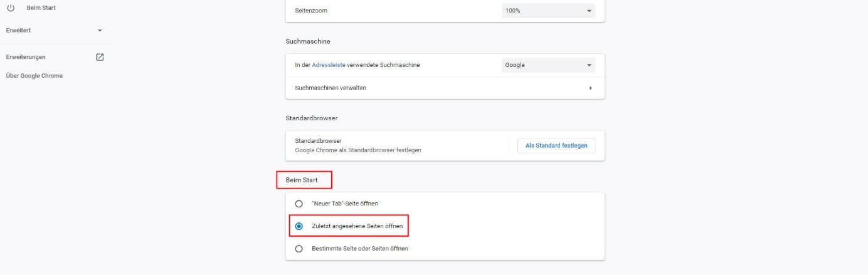Click the power icon beside Beim Start
Viewport: 868px width, 275px height.
click(x=11, y=8)
